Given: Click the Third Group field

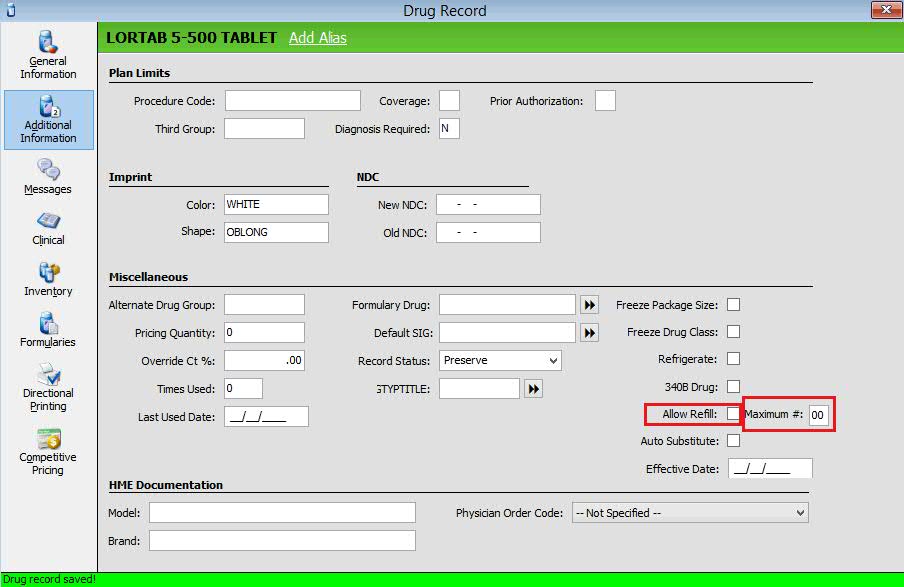Looking at the screenshot, I should 264,129.
